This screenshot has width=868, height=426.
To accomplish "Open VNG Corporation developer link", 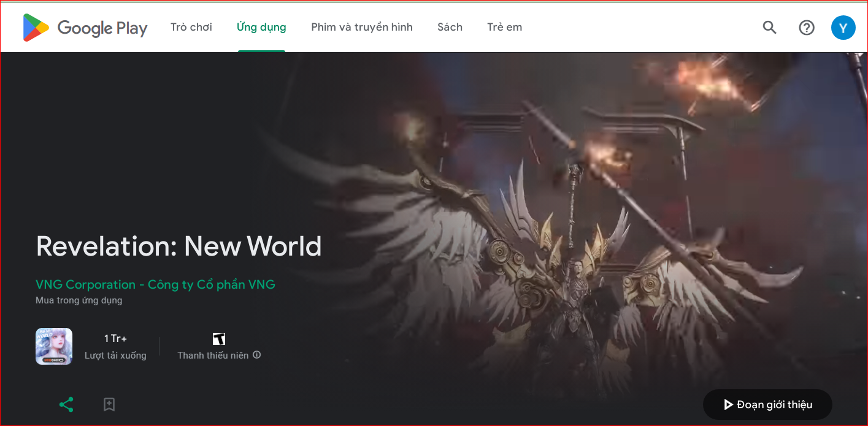I will pos(155,284).
